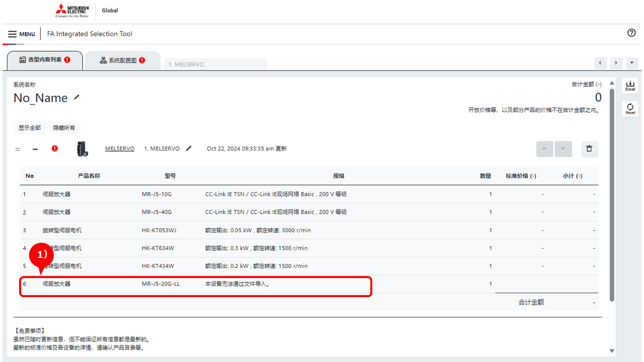This screenshot has height=362, width=644.
Task: Click the update timestamp Oct 22, 2024
Action: tap(247, 149)
